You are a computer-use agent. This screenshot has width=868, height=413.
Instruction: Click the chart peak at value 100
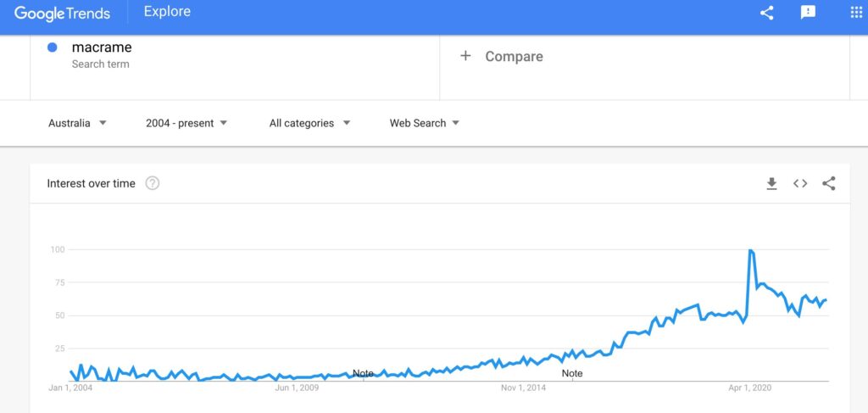tap(750, 250)
